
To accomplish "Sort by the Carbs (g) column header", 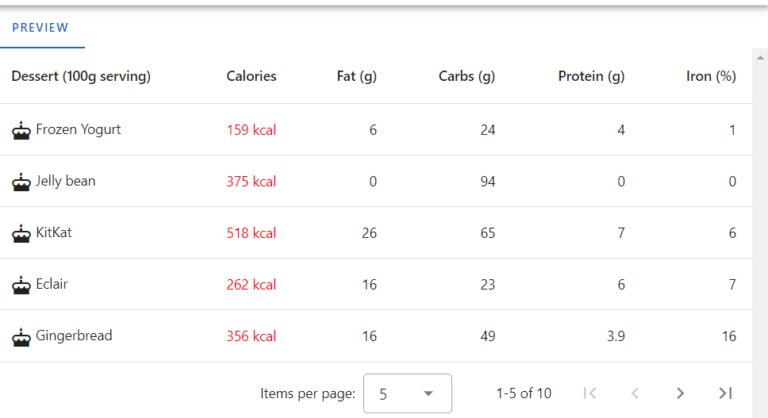I will pyautogui.click(x=466, y=76).
